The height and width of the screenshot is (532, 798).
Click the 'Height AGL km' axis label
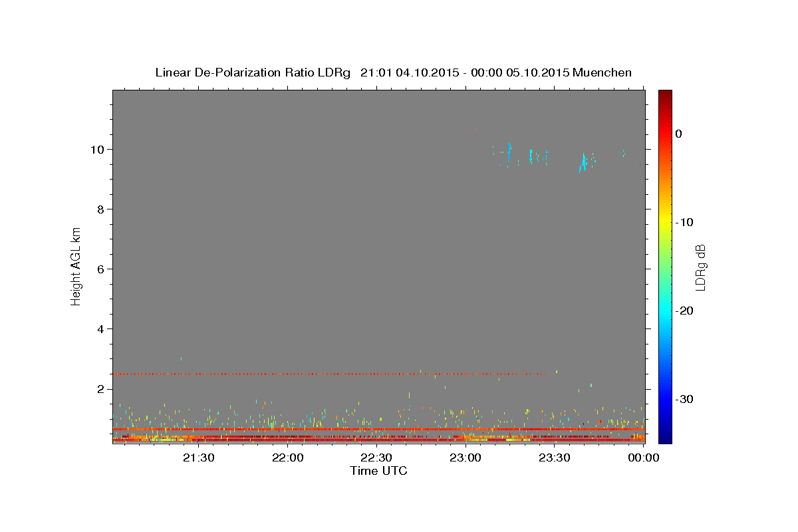click(76, 265)
